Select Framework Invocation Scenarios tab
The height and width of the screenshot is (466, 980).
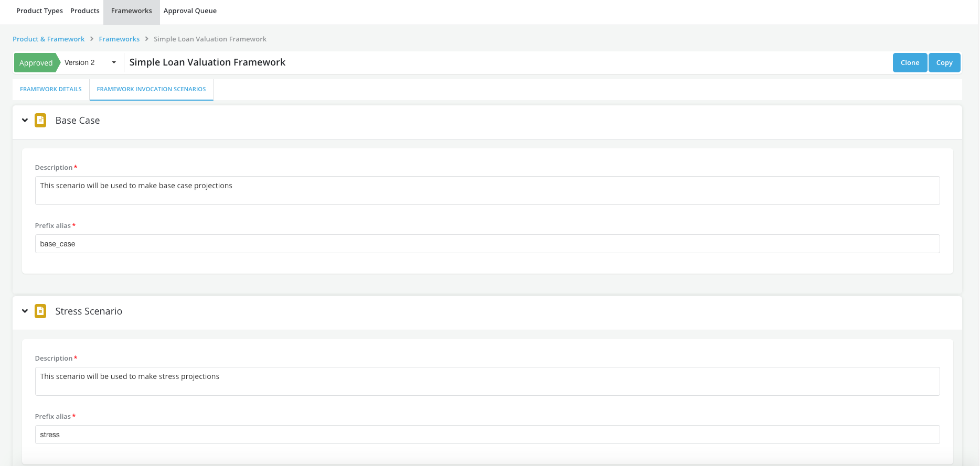(x=151, y=90)
